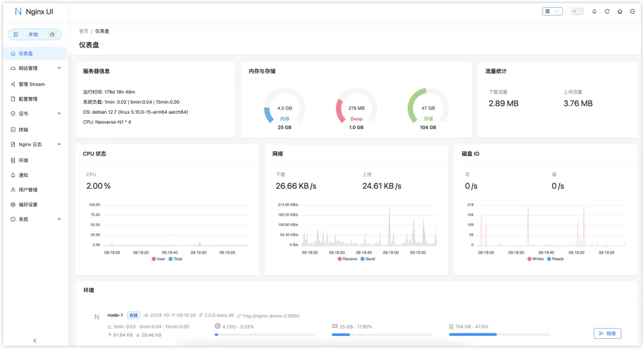Click the CPU chip icon in node-1 row

pos(217,326)
